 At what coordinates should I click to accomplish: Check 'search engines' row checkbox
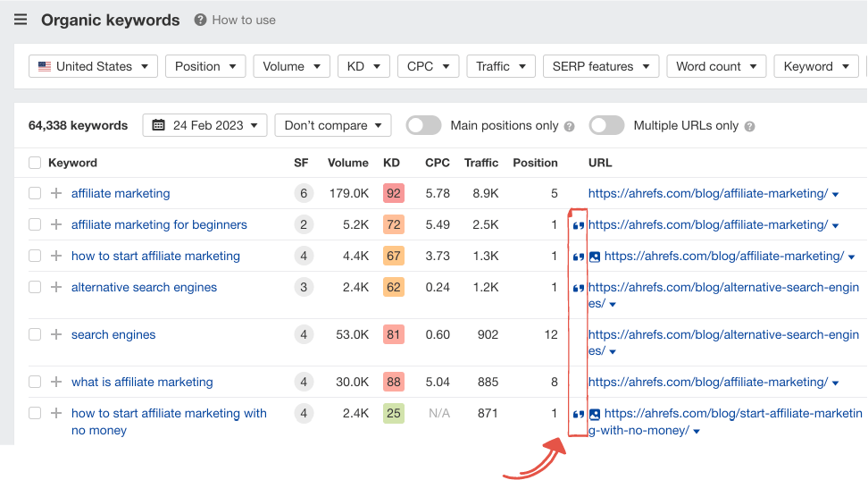[x=35, y=334]
